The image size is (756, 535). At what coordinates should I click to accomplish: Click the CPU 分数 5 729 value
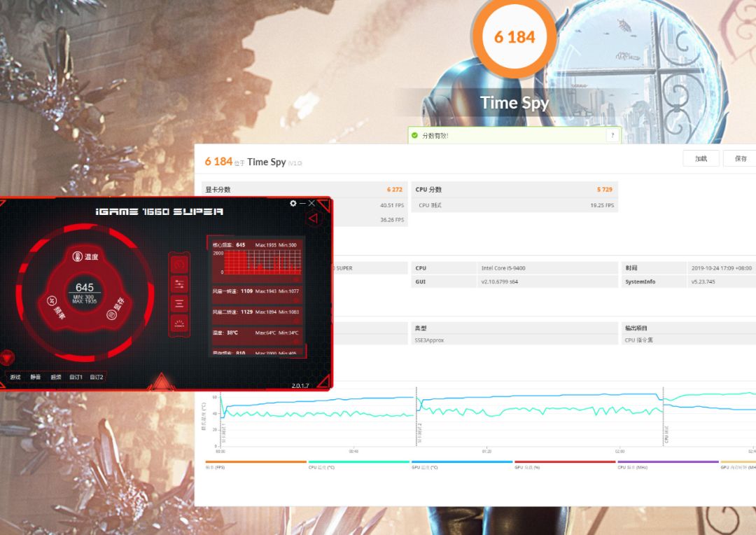point(605,190)
